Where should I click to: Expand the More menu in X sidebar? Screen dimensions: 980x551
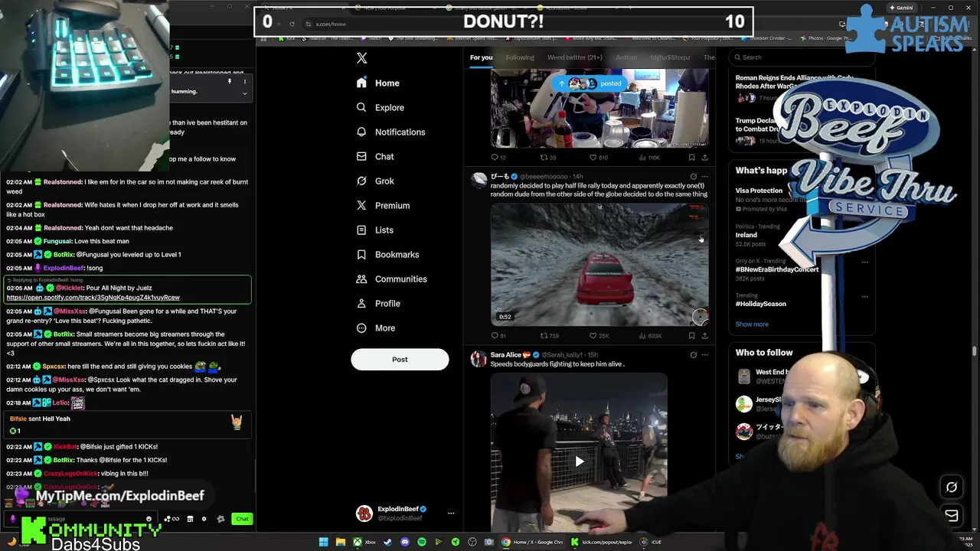click(376, 328)
